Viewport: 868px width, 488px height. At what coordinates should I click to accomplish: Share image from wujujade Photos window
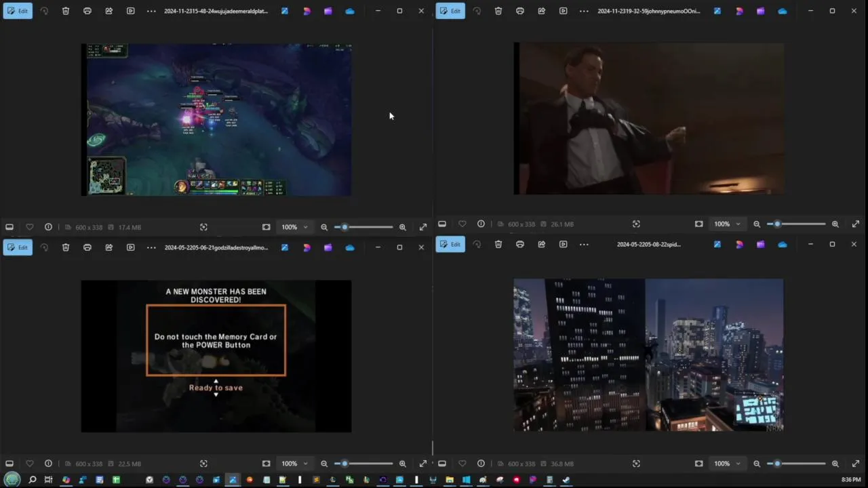[109, 11]
